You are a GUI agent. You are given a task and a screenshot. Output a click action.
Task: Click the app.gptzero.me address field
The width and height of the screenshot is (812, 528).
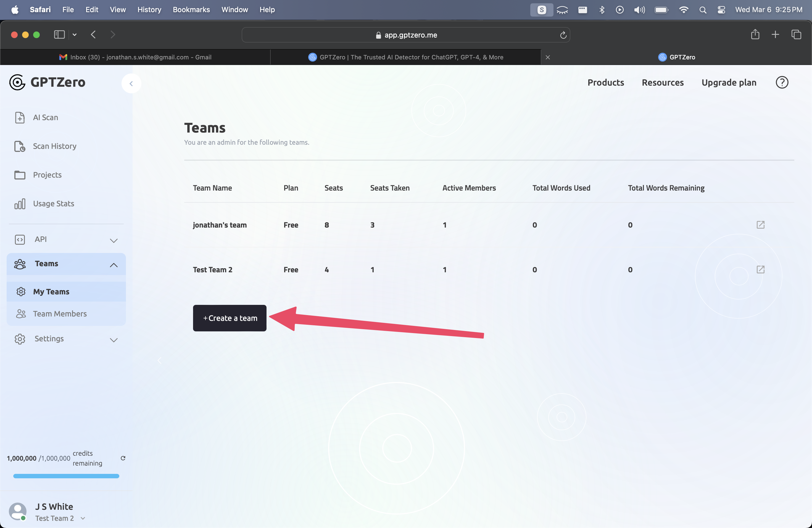coord(406,35)
